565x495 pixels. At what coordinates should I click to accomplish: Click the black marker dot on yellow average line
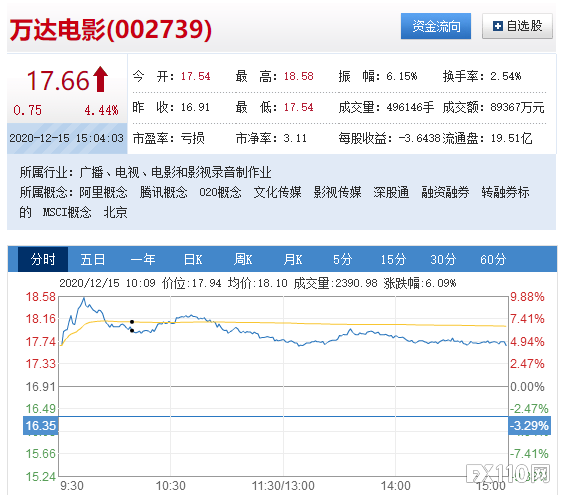click(x=132, y=322)
